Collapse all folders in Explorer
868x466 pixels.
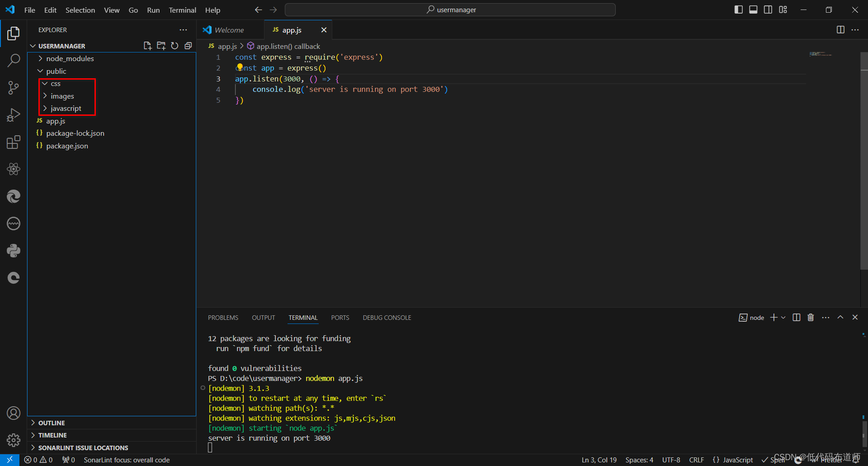tap(188, 46)
